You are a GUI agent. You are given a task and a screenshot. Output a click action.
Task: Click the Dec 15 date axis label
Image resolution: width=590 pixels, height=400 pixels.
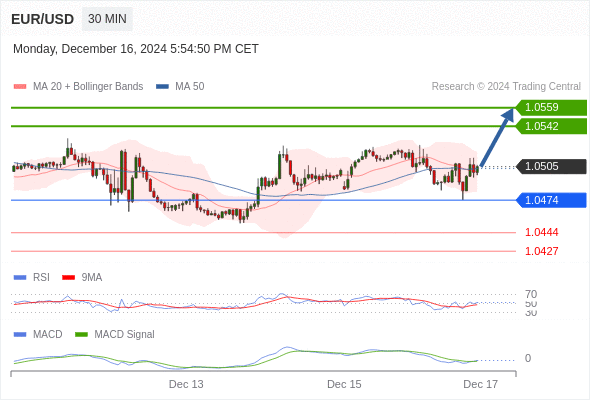pyautogui.click(x=344, y=384)
